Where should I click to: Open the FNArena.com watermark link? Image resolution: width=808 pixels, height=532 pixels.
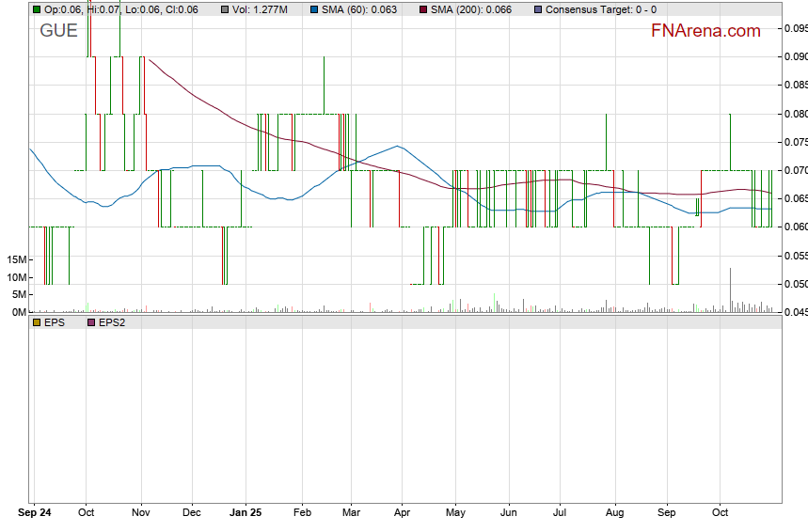point(705,31)
